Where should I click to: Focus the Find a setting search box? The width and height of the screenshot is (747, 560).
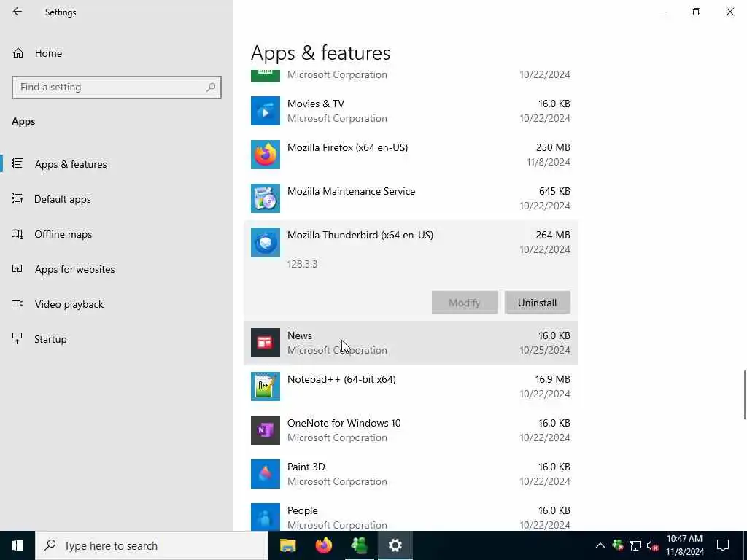117,87
